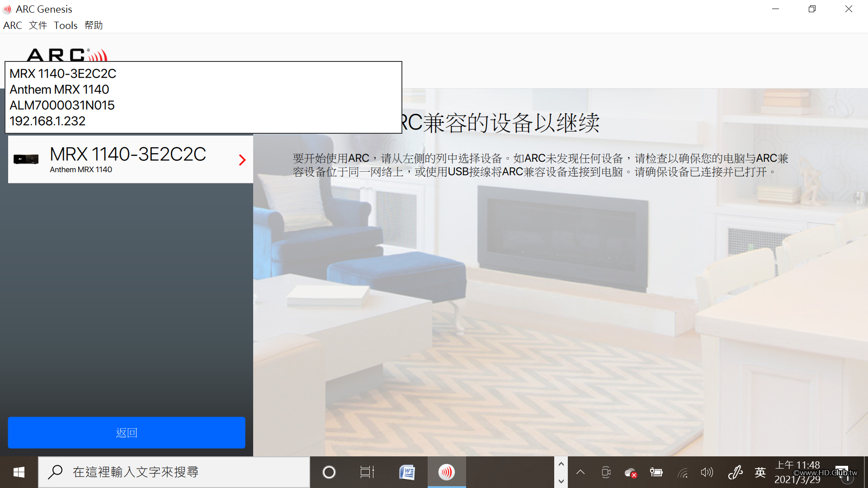Open the 文件 menu
This screenshot has height=488, width=868.
38,25
